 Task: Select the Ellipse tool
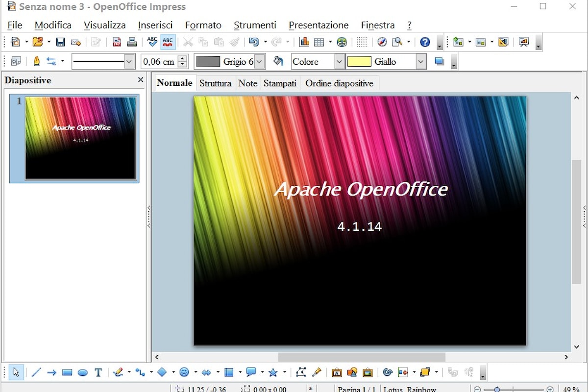[83, 372]
